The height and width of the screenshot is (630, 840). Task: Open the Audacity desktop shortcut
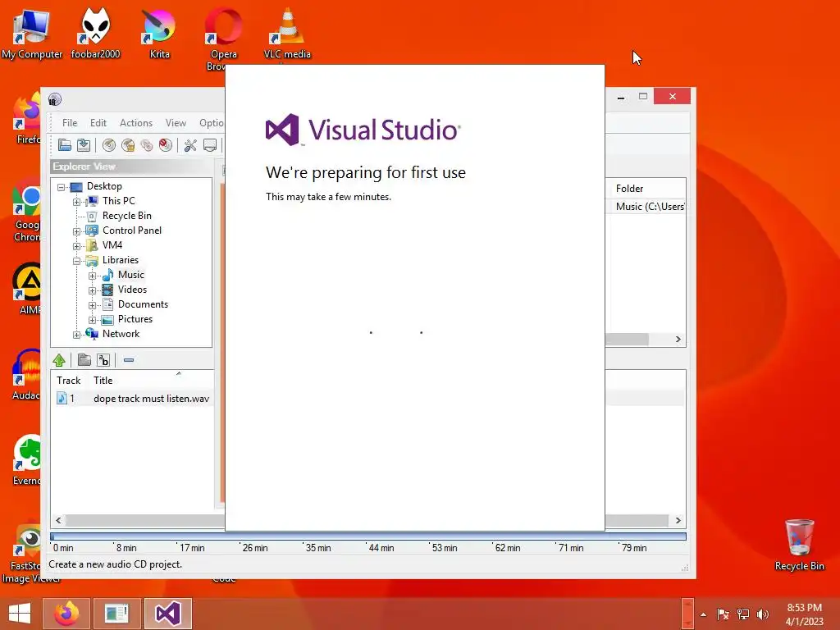tap(27, 374)
